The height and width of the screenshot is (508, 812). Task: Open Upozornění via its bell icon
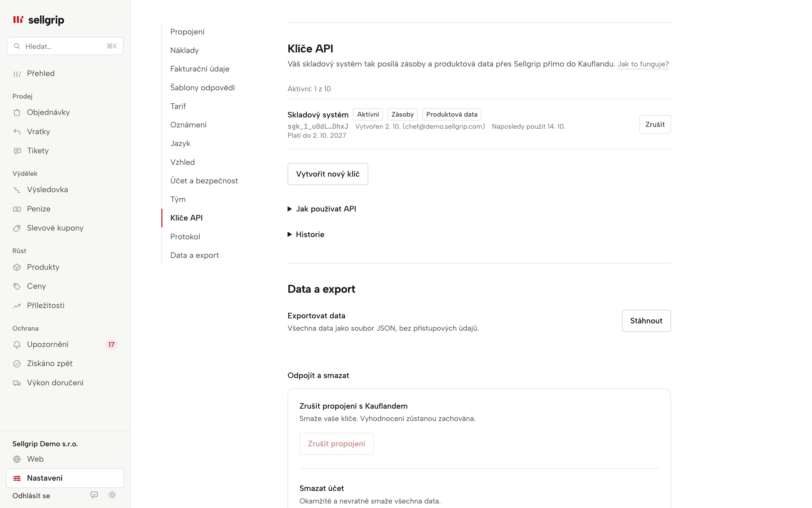click(17, 344)
